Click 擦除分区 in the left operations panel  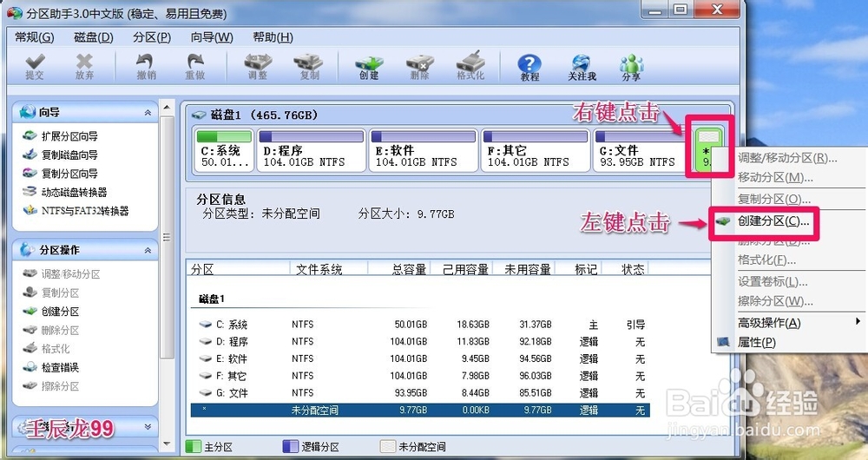click(51, 386)
